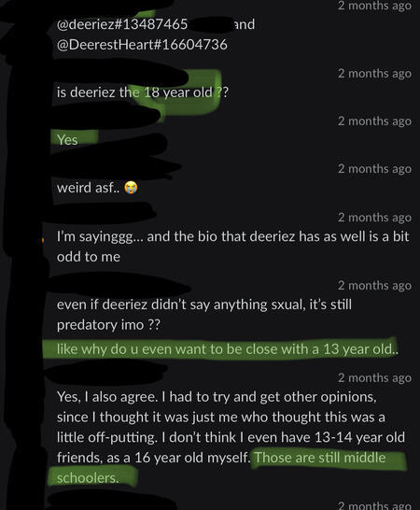Open the @DeerestHeart#16604736 mention

(x=142, y=45)
